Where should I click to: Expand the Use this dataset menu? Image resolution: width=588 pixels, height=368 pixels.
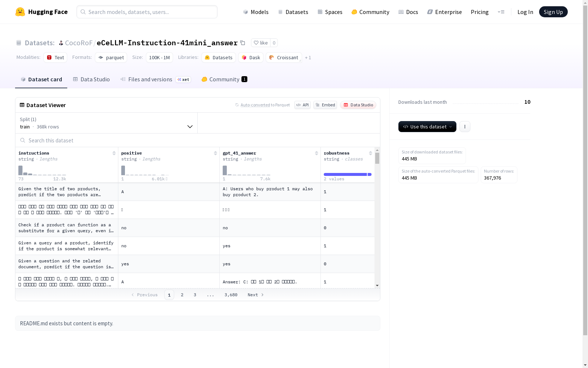(x=427, y=127)
